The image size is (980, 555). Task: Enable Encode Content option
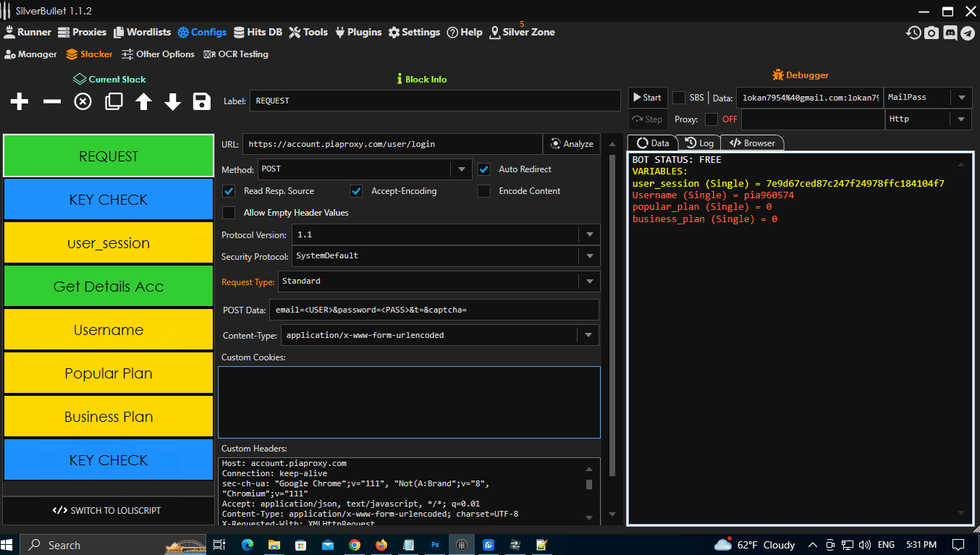pyautogui.click(x=483, y=191)
